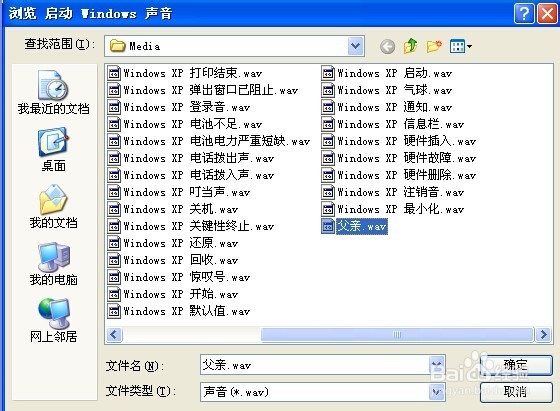Click the horizontal scrollbar left arrow
The height and width of the screenshot is (411, 560).
[x=114, y=335]
